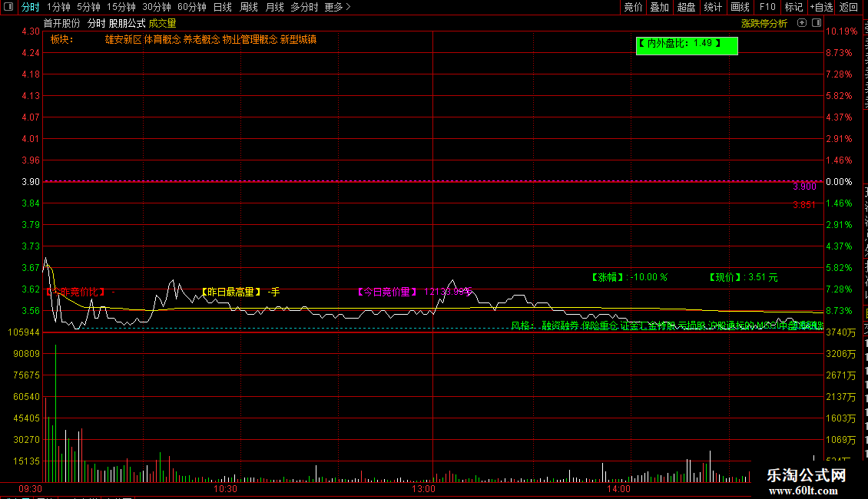The height and width of the screenshot is (499, 868).
Task: Click the 返回 back button
Action: click(x=849, y=7)
